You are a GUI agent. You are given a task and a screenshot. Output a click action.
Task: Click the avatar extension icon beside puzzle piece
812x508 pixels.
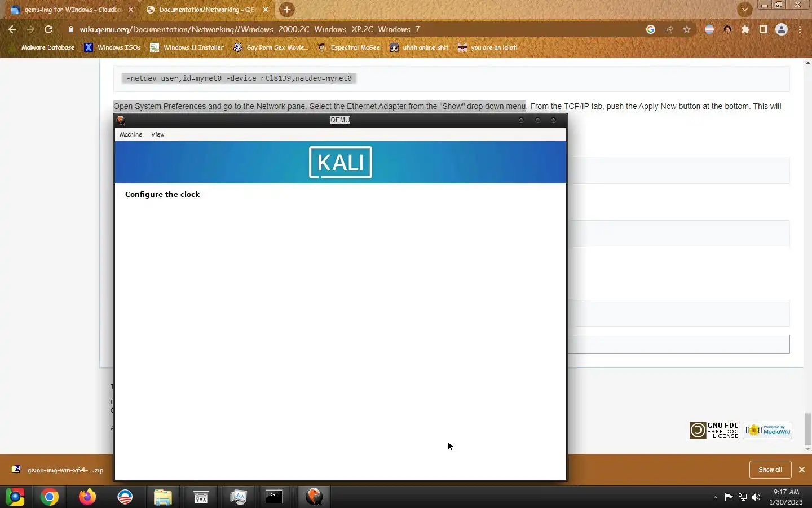click(x=727, y=29)
